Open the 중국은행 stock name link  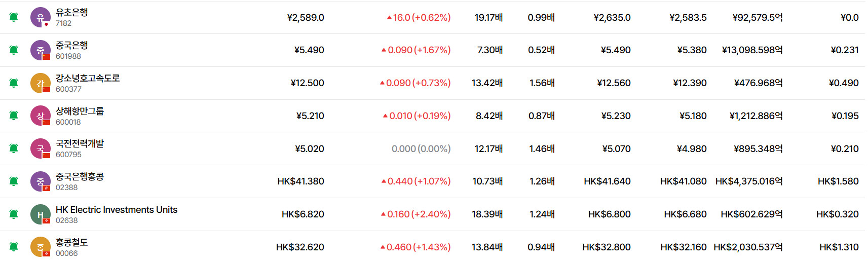tap(71, 45)
